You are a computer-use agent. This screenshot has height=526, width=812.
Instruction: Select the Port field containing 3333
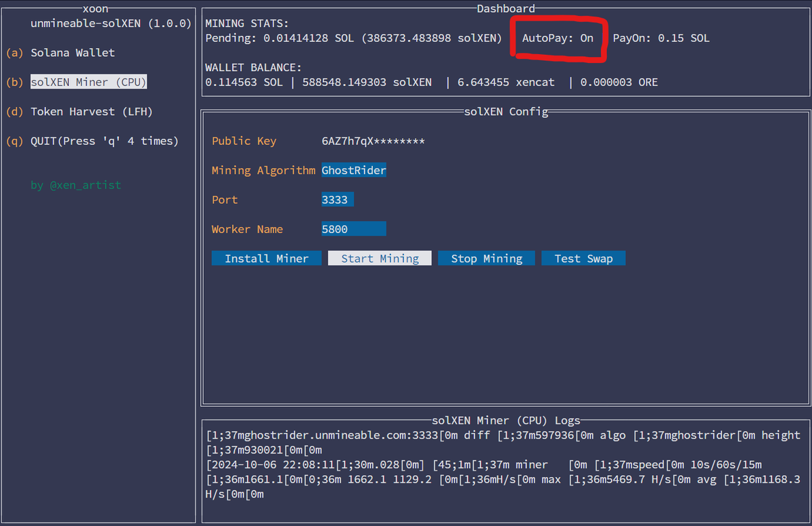pyautogui.click(x=338, y=200)
